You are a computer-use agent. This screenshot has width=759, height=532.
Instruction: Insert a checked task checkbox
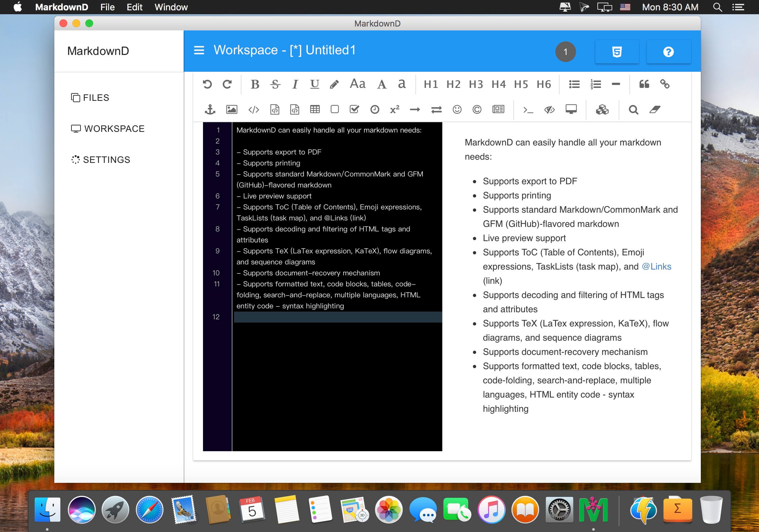(354, 109)
